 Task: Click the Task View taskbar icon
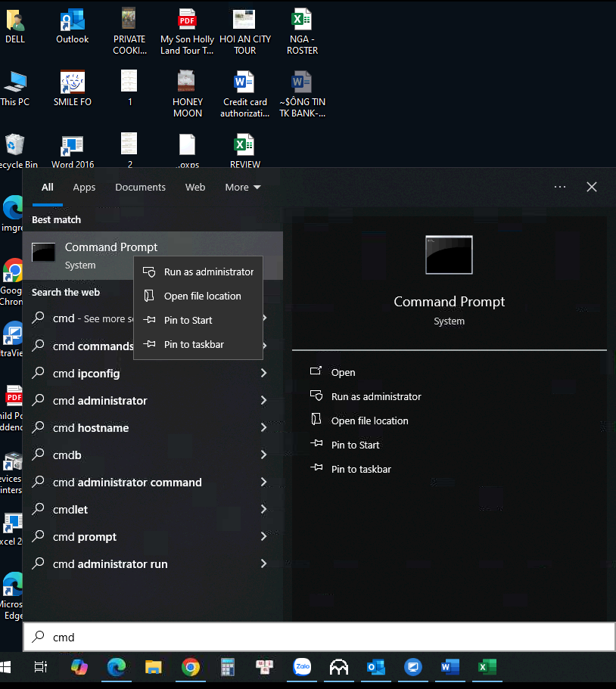pyautogui.click(x=41, y=667)
